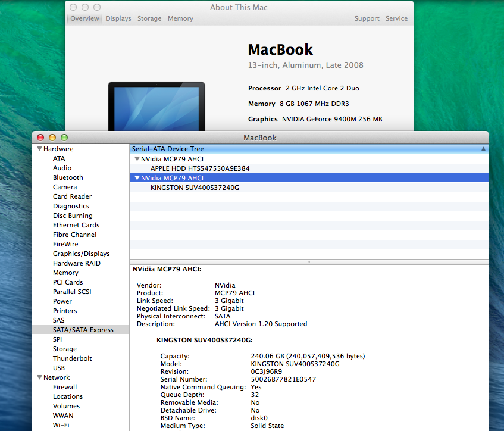Select FireWire in the sidebar
This screenshot has height=431, width=504.
(65, 244)
